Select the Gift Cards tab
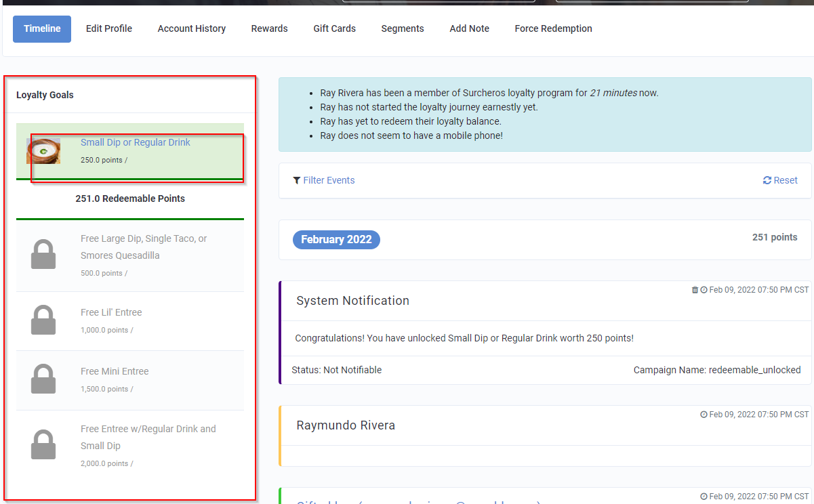The width and height of the screenshot is (814, 504). [x=334, y=28]
